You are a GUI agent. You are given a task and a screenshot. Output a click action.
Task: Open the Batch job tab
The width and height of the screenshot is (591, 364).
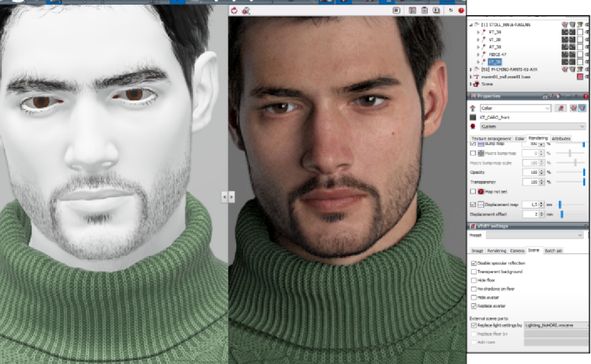[x=553, y=251]
